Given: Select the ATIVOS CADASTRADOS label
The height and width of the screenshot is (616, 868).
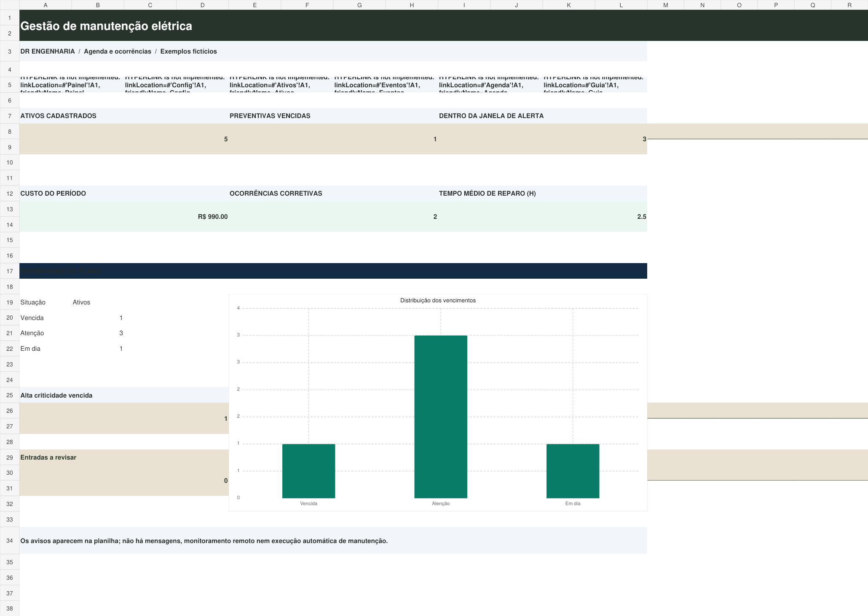Looking at the screenshot, I should coord(58,116).
